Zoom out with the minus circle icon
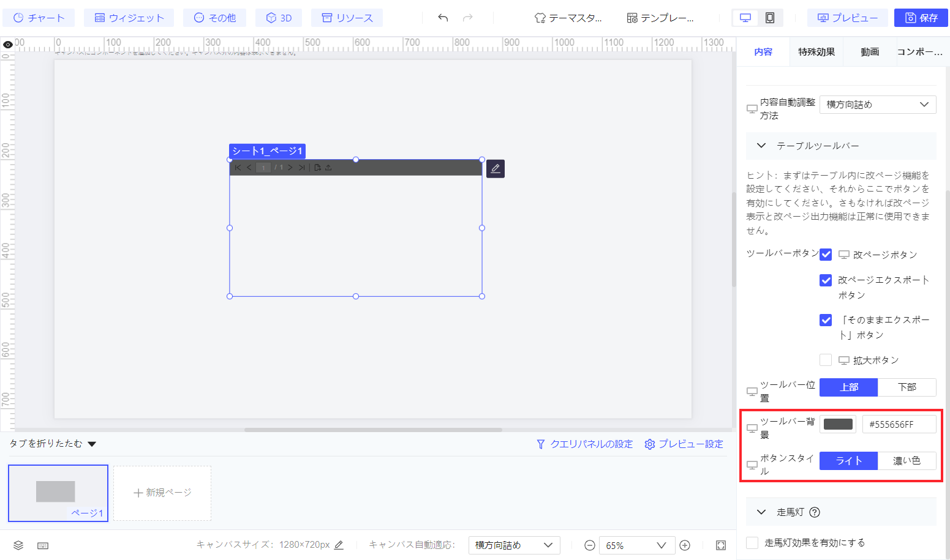950x560 pixels. (589, 545)
